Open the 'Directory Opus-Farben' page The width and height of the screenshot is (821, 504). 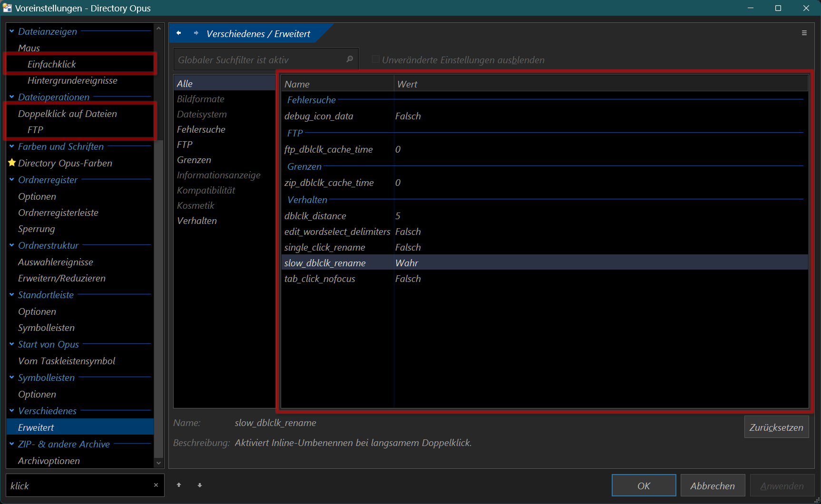pos(80,163)
